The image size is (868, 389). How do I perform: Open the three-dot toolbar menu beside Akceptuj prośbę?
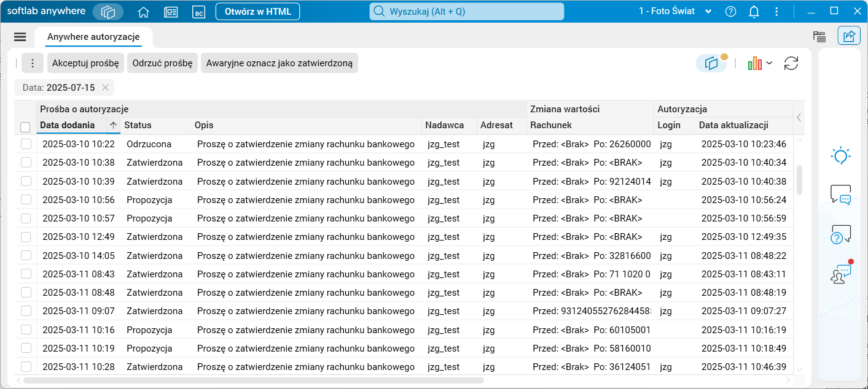click(x=33, y=63)
